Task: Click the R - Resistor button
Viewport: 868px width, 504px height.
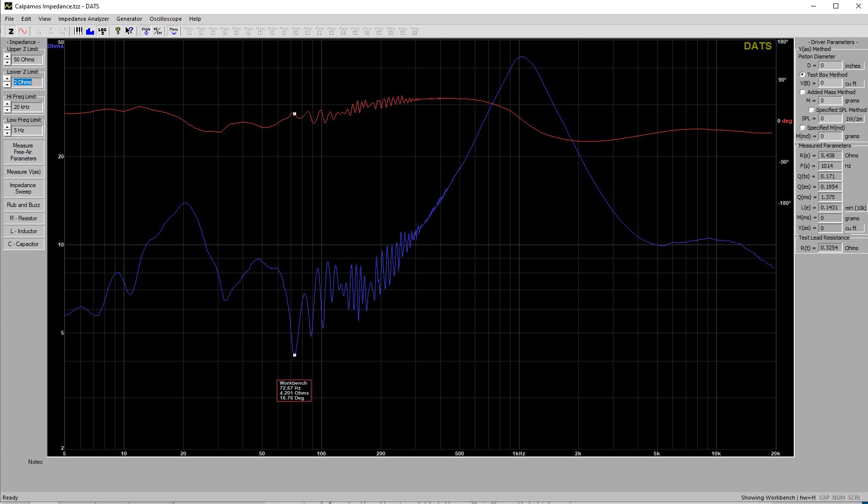Action: 23,218
